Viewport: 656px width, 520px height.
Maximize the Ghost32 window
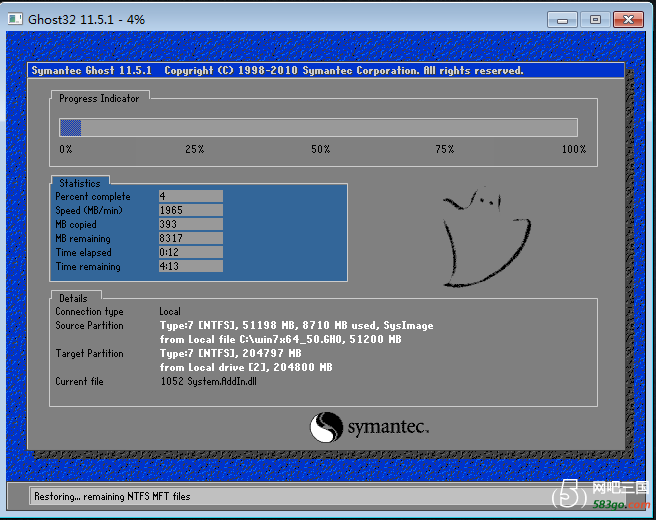(x=595, y=20)
